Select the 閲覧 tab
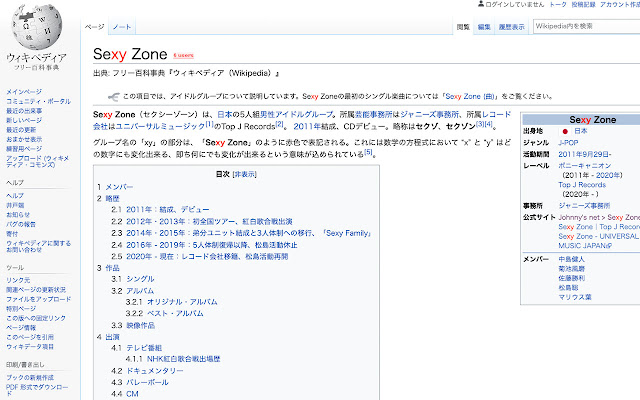The width and height of the screenshot is (640, 400). coord(463,27)
